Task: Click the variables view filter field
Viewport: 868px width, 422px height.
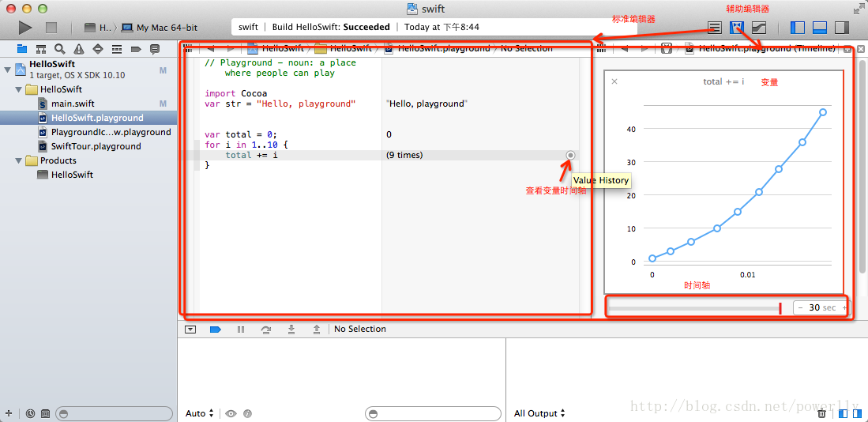Action: point(433,413)
